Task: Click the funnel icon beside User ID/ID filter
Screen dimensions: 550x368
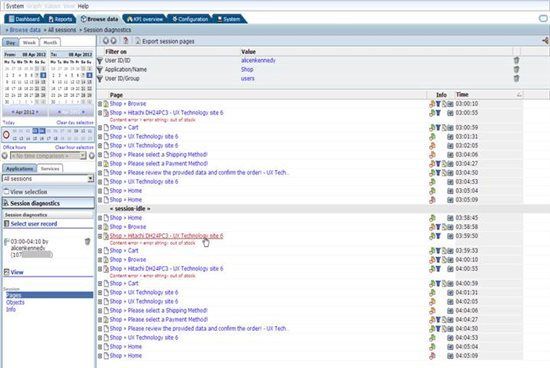Action: pyautogui.click(x=100, y=61)
